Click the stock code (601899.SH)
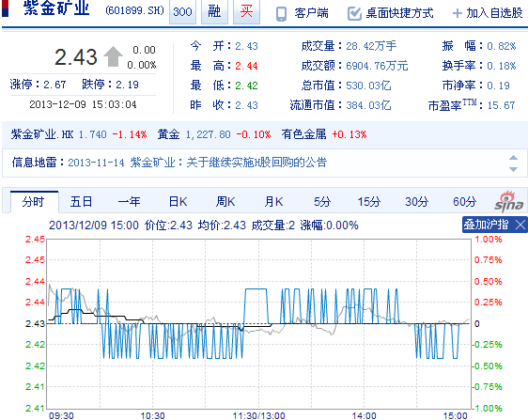The width and height of the screenshot is (528, 420). 134,10
